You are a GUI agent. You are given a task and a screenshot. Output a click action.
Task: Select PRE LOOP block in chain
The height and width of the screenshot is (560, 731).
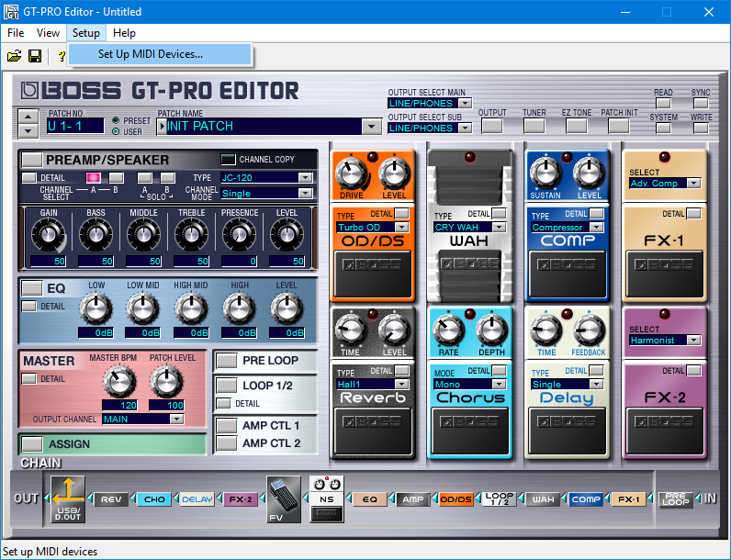coord(675,499)
